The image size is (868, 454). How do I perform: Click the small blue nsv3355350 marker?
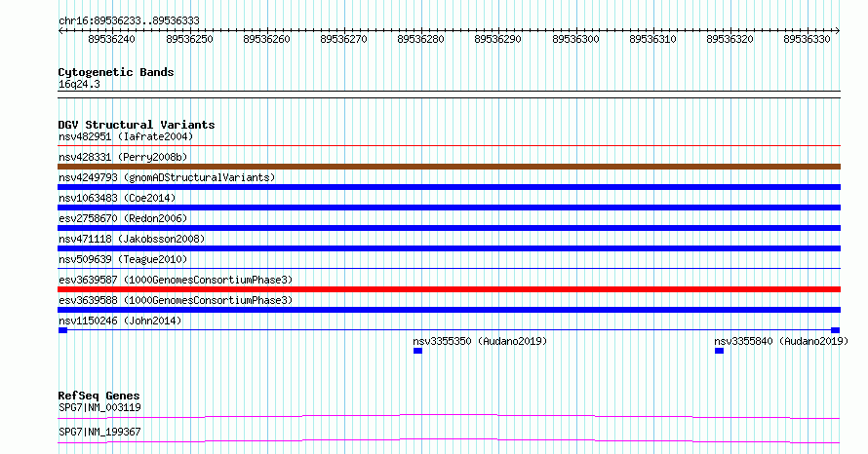coord(417,351)
